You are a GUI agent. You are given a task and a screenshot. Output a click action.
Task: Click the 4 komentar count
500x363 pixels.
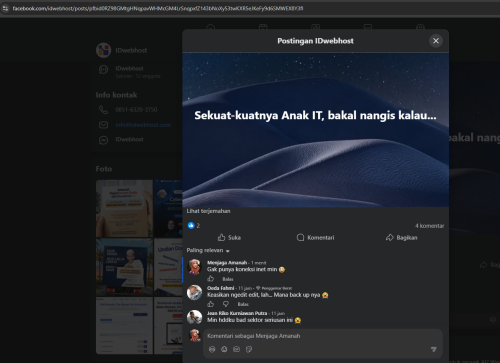[x=429, y=226]
